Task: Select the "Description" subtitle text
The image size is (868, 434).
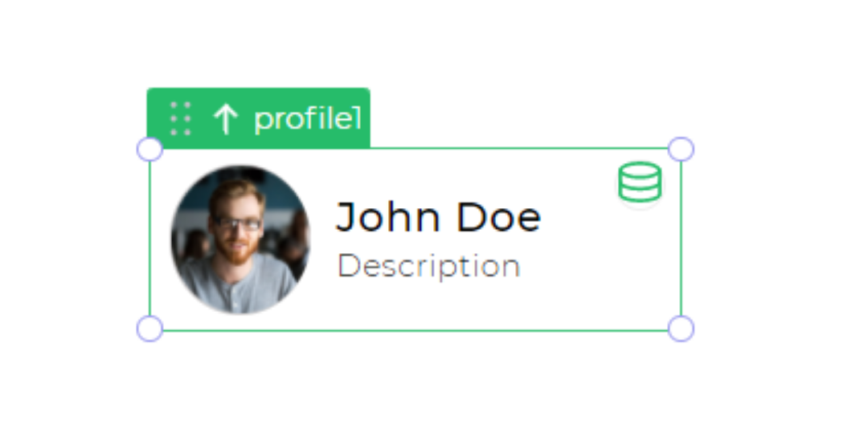Action: pyautogui.click(x=429, y=266)
